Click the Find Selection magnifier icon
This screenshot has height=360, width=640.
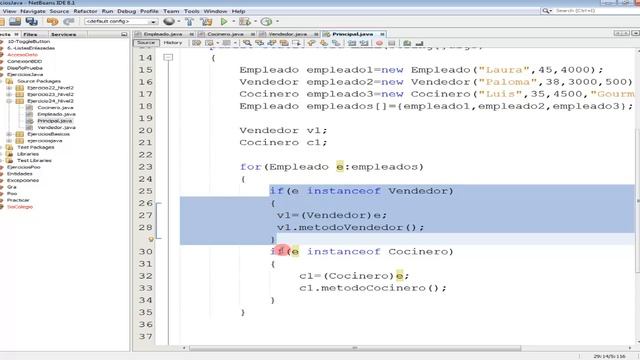(x=247, y=43)
